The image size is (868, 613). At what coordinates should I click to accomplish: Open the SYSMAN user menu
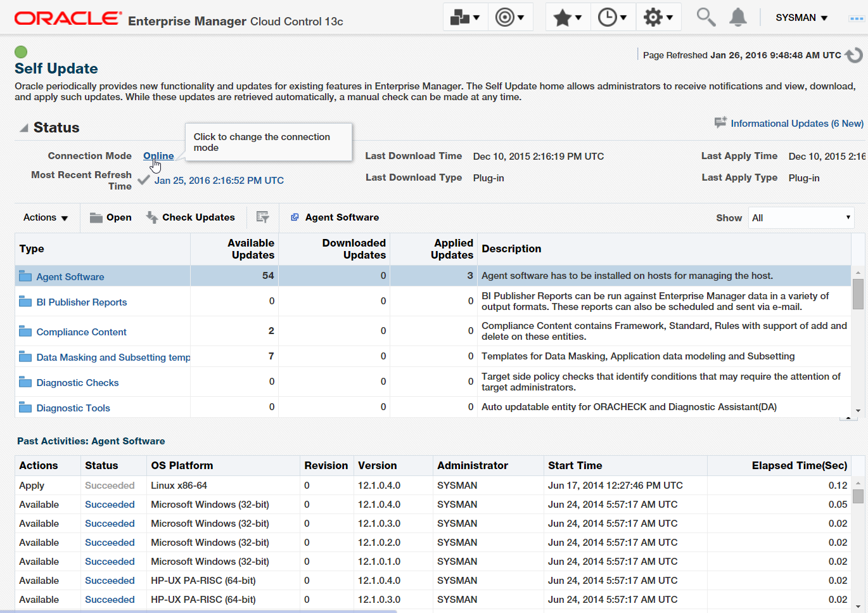click(x=801, y=18)
